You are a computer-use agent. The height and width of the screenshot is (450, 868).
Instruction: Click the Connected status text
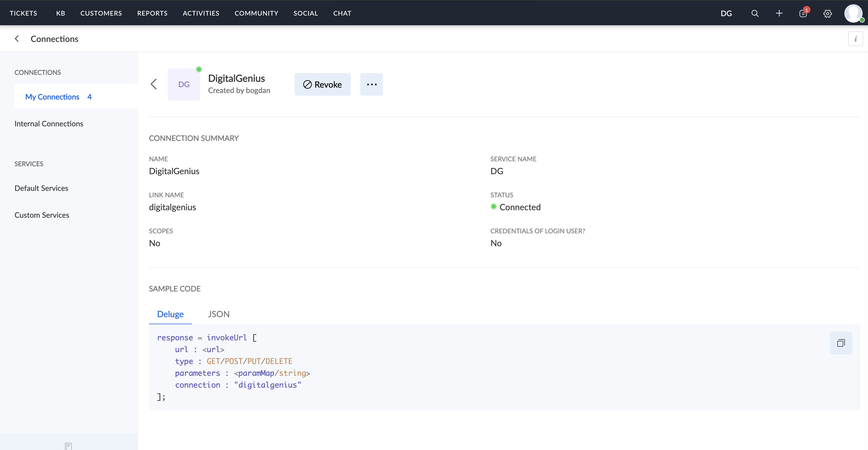click(520, 207)
